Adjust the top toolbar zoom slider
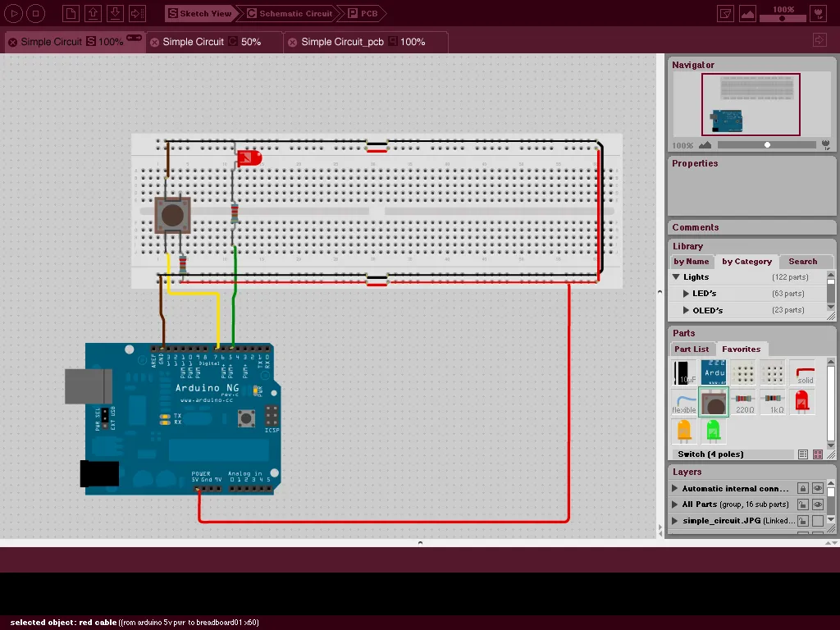 (x=783, y=18)
